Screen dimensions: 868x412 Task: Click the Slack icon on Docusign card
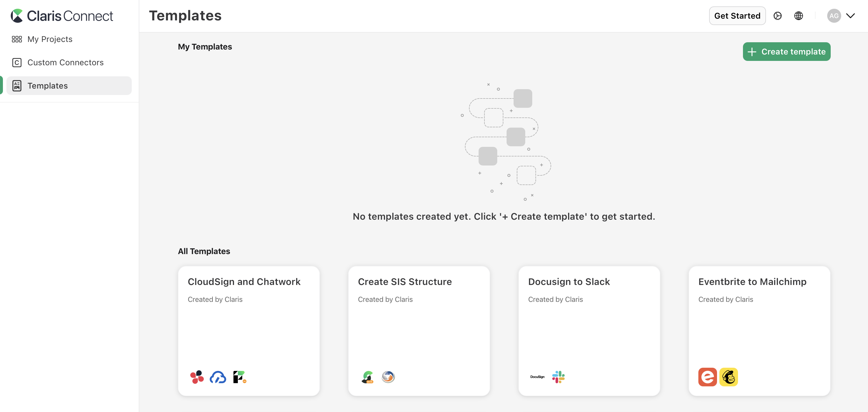click(558, 377)
